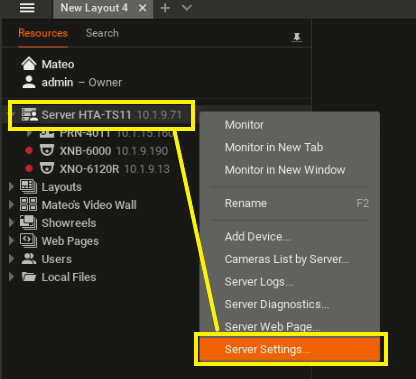This screenshot has width=416, height=379.
Task: Click the Server HTA-TS11 server icon
Action: (29, 115)
